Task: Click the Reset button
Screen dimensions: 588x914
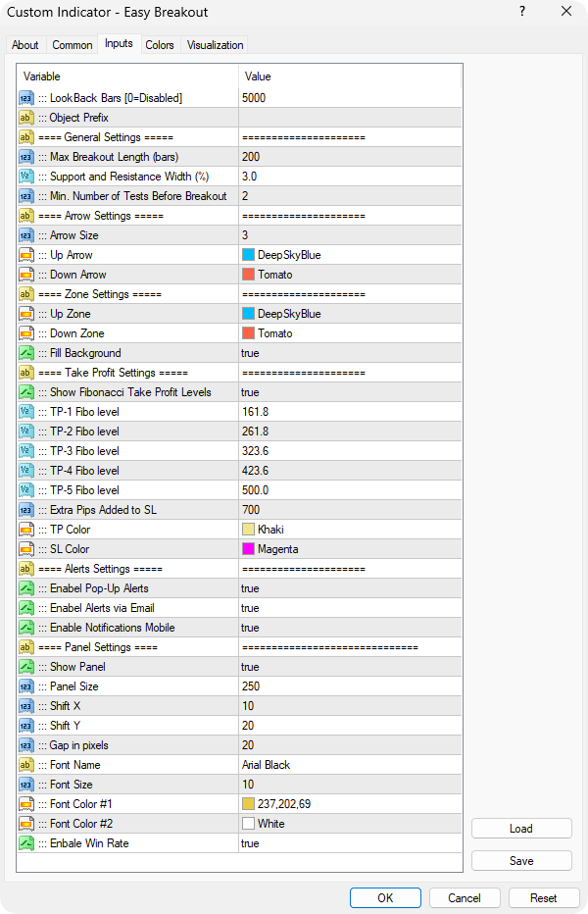Action: coord(544,897)
